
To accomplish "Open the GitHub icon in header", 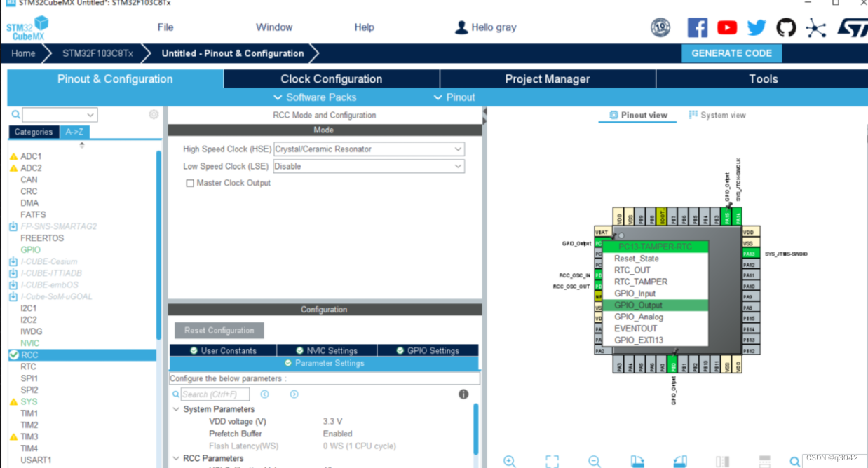I will [x=786, y=27].
